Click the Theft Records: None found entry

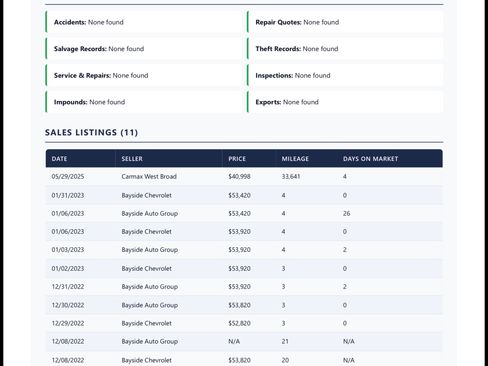(345, 49)
